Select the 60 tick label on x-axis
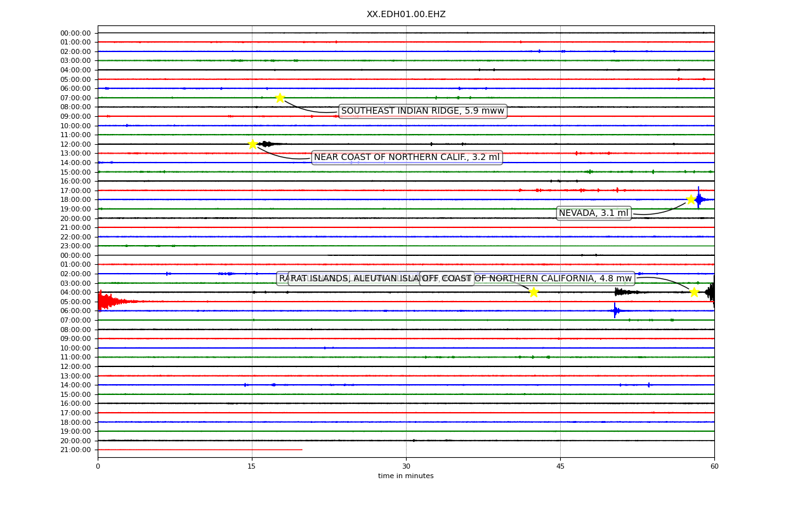This screenshot has width=812, height=508. point(714,467)
